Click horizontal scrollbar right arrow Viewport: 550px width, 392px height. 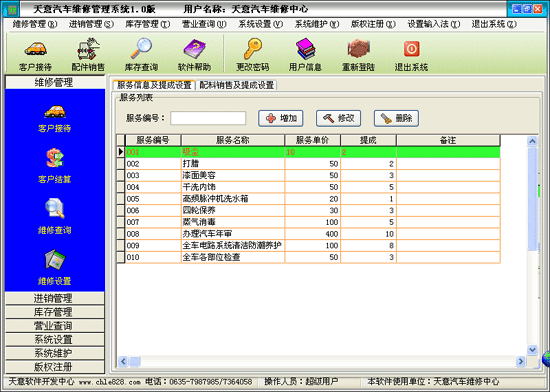click(x=521, y=361)
